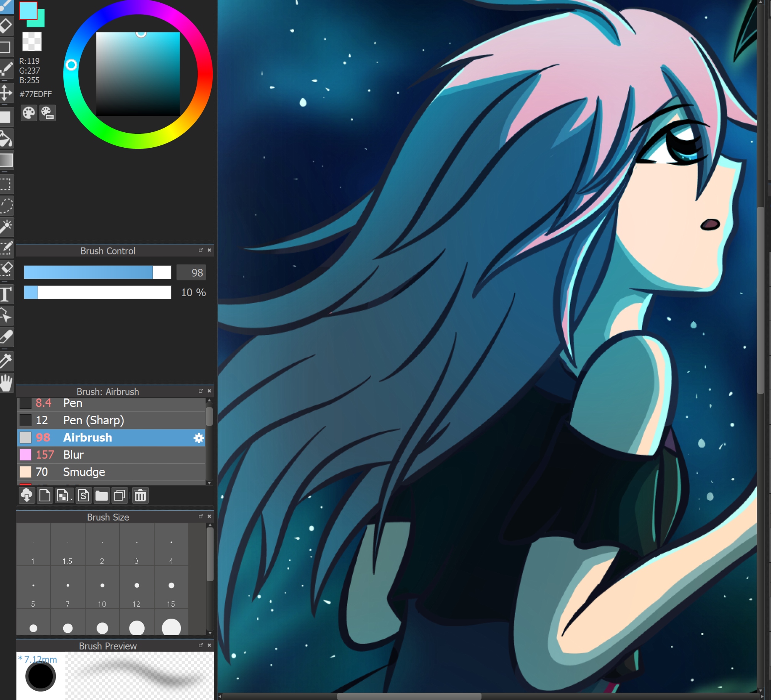This screenshot has width=771, height=700.
Task: Close the Brush Size panel
Action: 209,516
